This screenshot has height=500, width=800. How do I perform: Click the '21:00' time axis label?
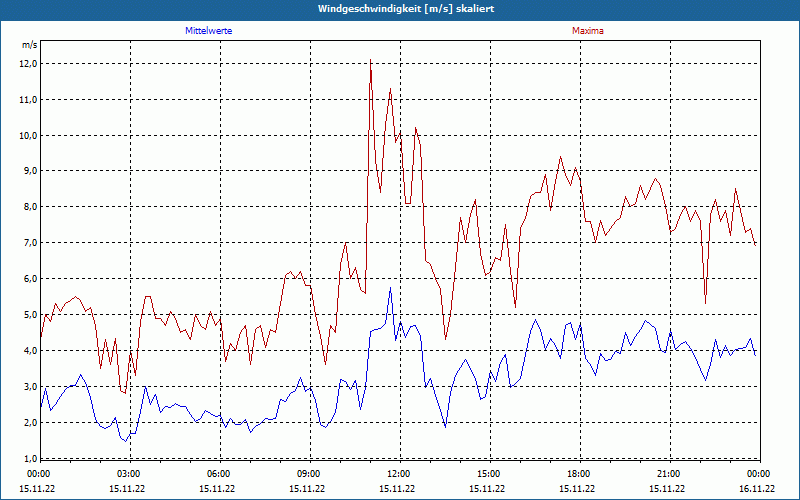click(x=670, y=473)
